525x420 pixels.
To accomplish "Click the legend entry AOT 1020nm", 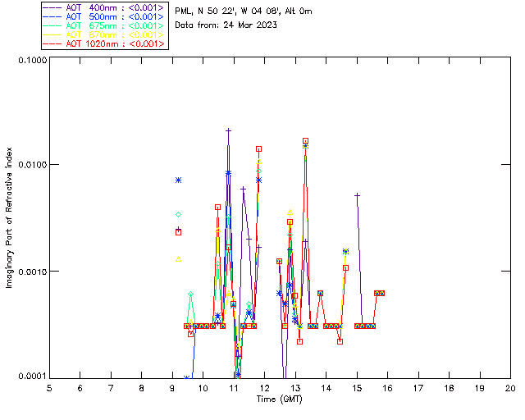I will pos(103,43).
